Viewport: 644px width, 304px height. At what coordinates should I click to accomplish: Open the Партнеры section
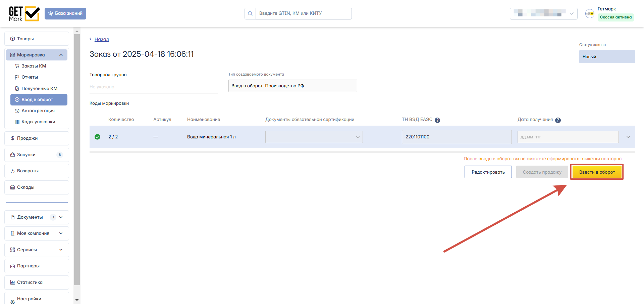click(37, 266)
